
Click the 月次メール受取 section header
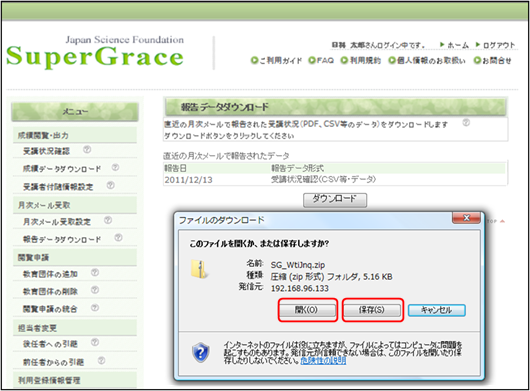point(75,205)
